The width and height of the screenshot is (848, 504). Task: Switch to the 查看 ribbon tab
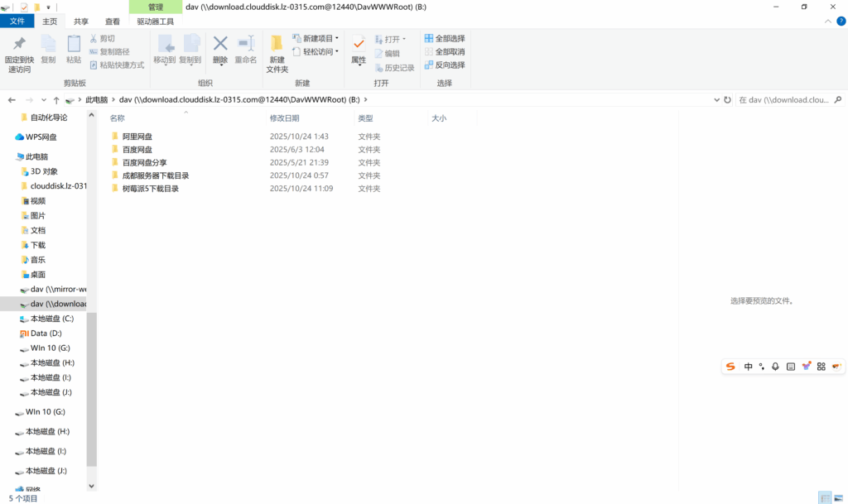[x=112, y=22]
